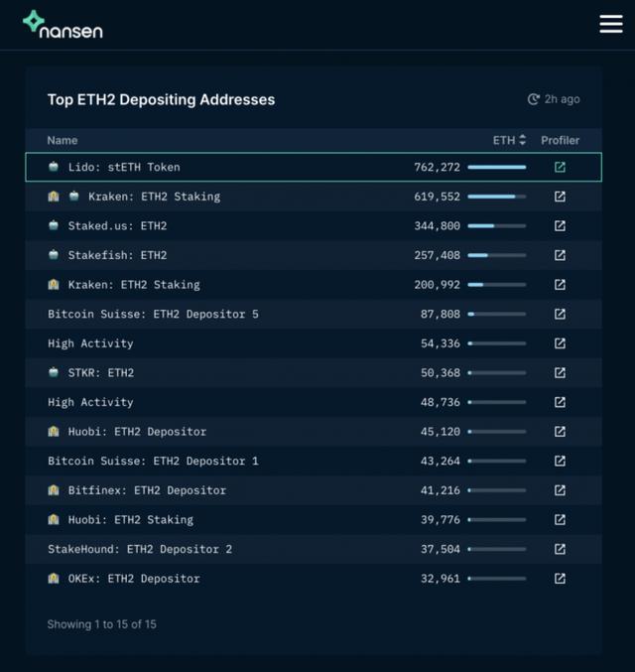Image resolution: width=635 pixels, height=672 pixels.
Task: Click the exchange icon beside OKEx
Action: point(54,578)
